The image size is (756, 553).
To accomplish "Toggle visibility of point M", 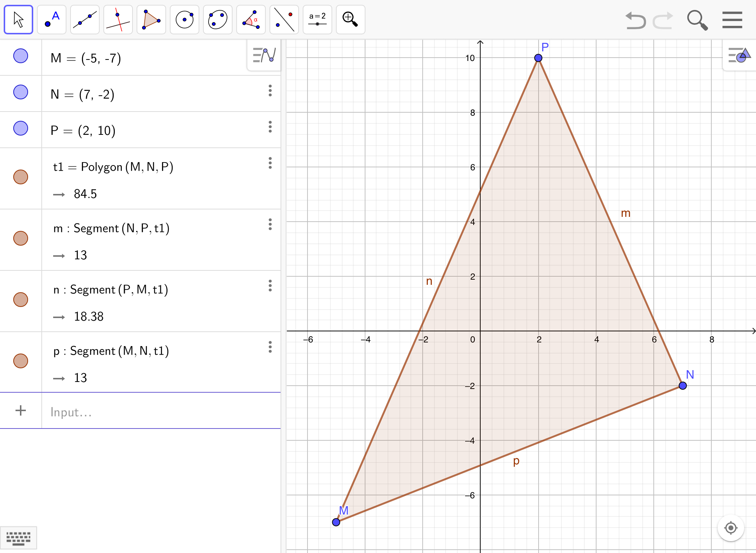I will (x=21, y=56).
